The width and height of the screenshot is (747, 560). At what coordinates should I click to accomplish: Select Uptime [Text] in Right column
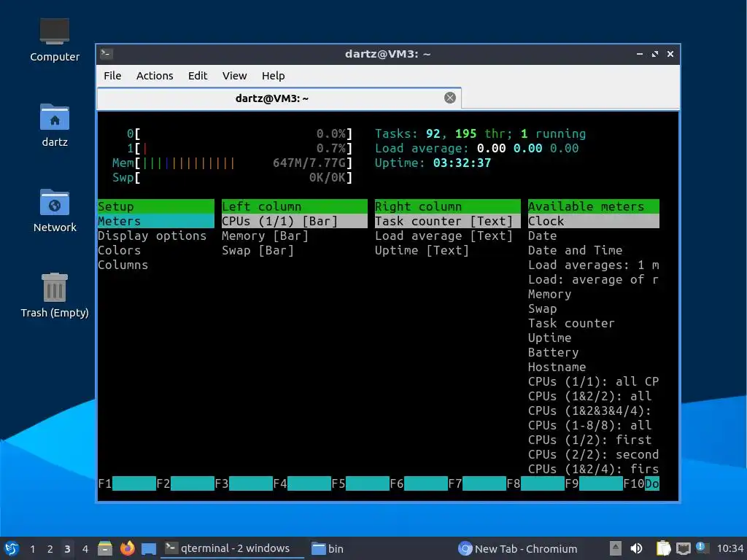tap(422, 251)
